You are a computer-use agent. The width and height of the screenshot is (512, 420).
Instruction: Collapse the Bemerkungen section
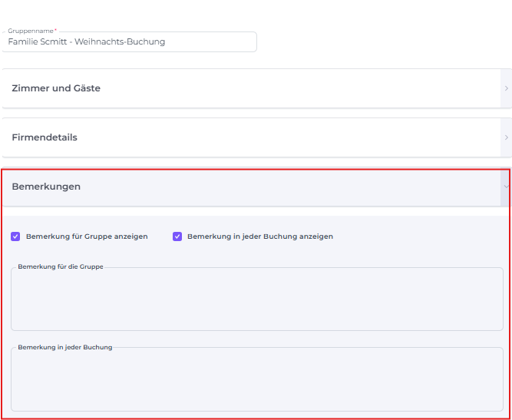253,187
